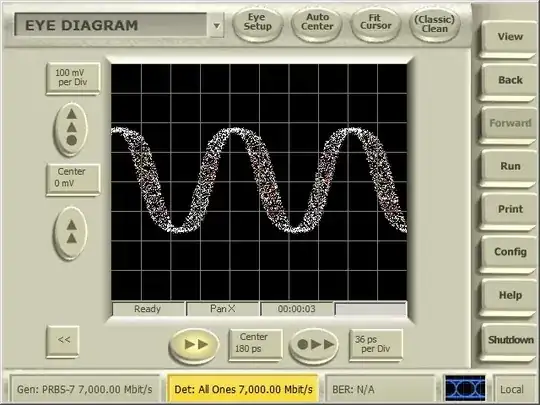
Task: Toggle the Local control mode button
Action: [512, 389]
